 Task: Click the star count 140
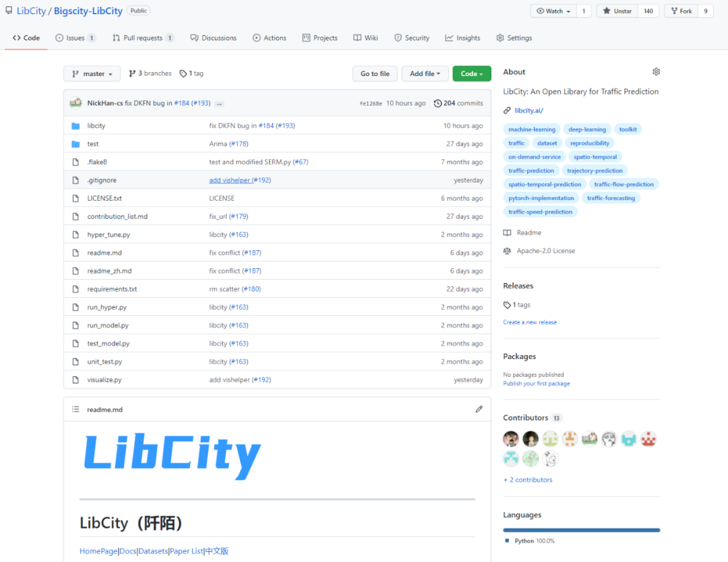point(648,11)
